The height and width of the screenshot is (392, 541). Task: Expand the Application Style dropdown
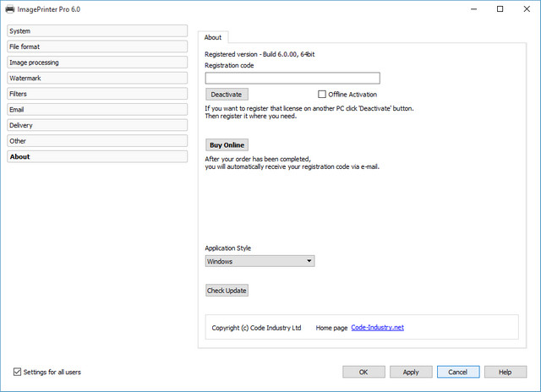[x=260, y=261]
